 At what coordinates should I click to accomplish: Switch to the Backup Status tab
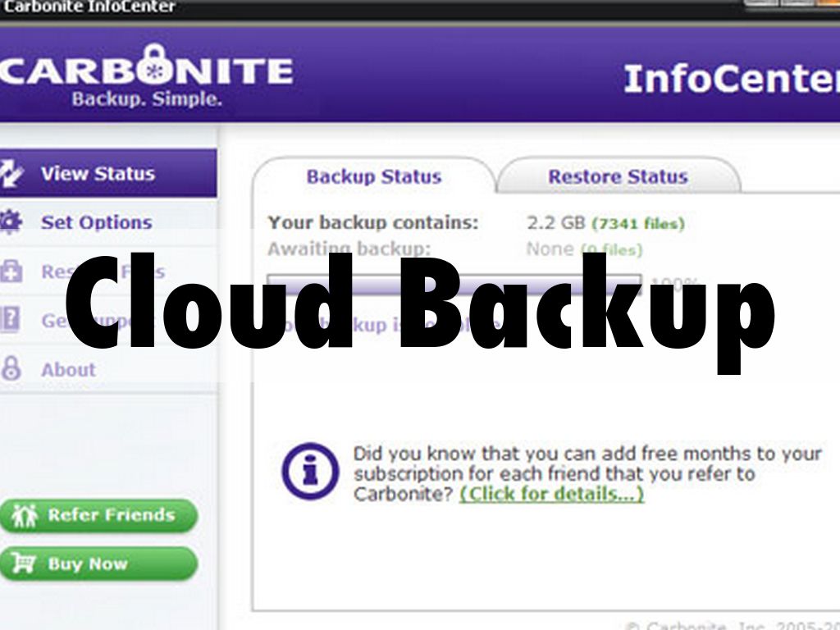pos(373,176)
